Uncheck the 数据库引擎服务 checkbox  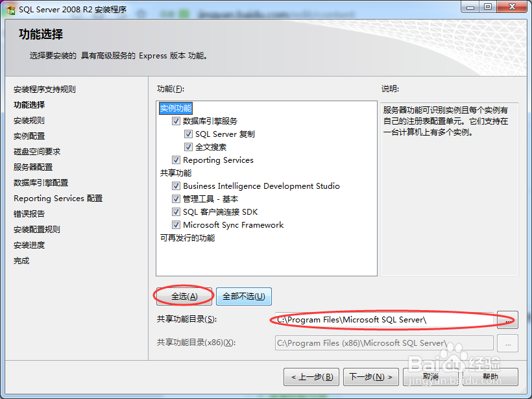coord(176,121)
